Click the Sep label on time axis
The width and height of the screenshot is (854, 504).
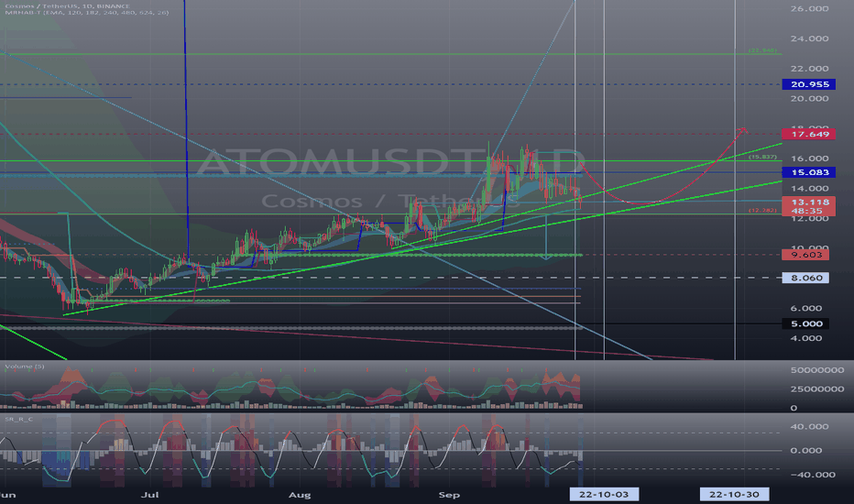[449, 495]
